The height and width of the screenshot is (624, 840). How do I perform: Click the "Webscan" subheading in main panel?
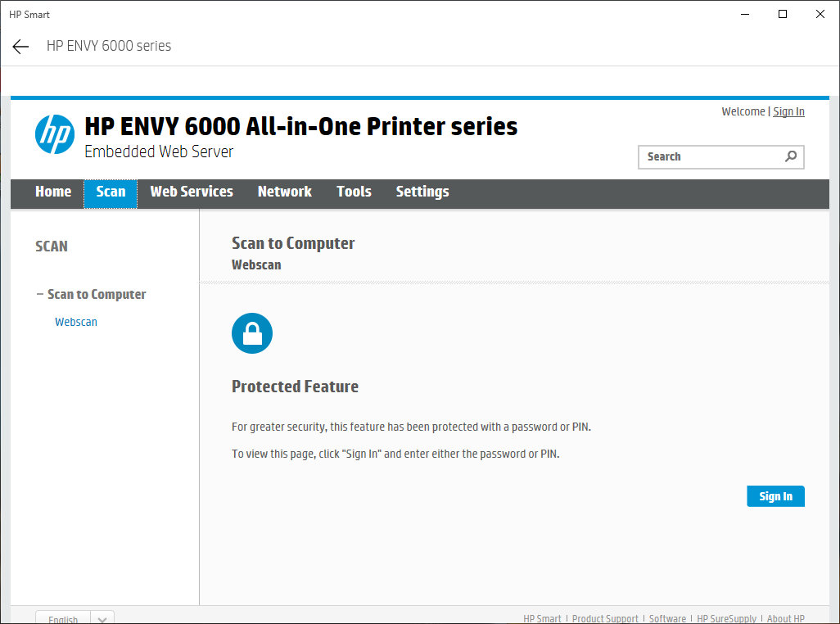click(x=256, y=265)
